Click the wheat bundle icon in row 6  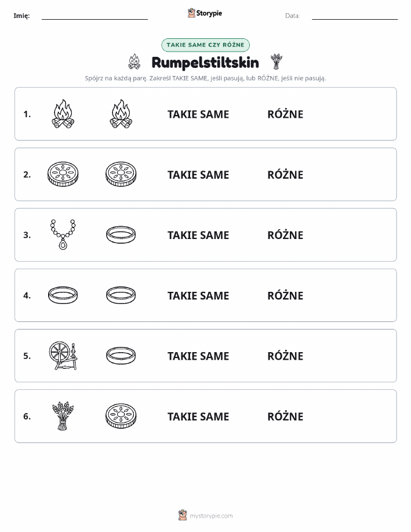(63, 416)
